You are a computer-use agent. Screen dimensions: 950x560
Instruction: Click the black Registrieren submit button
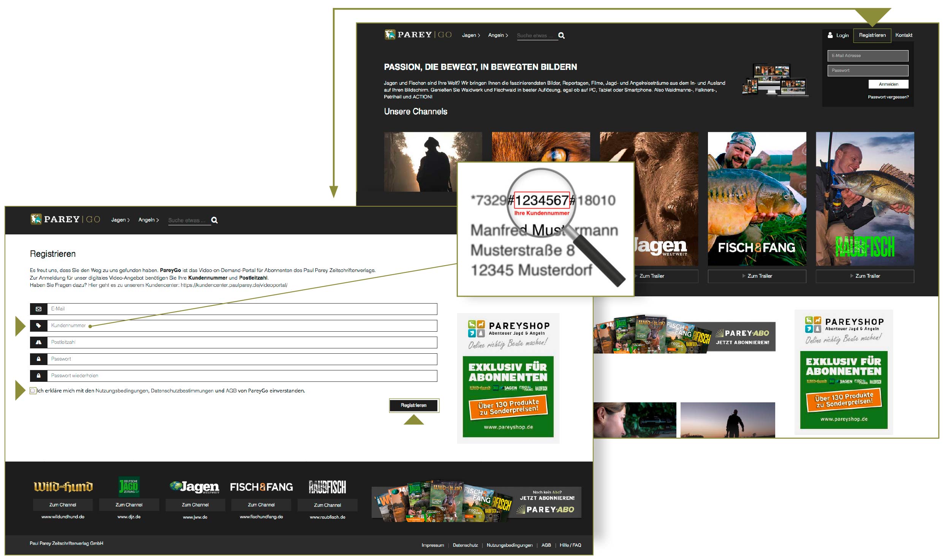414,405
